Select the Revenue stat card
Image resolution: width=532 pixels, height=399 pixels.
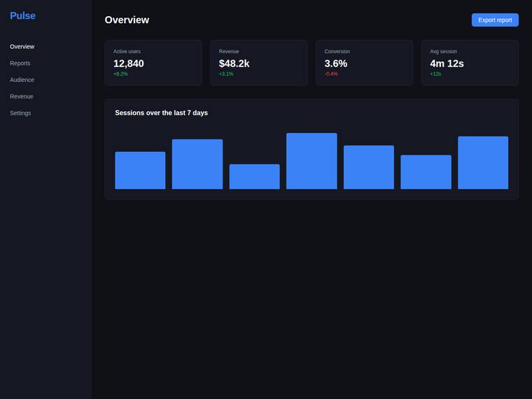259,63
